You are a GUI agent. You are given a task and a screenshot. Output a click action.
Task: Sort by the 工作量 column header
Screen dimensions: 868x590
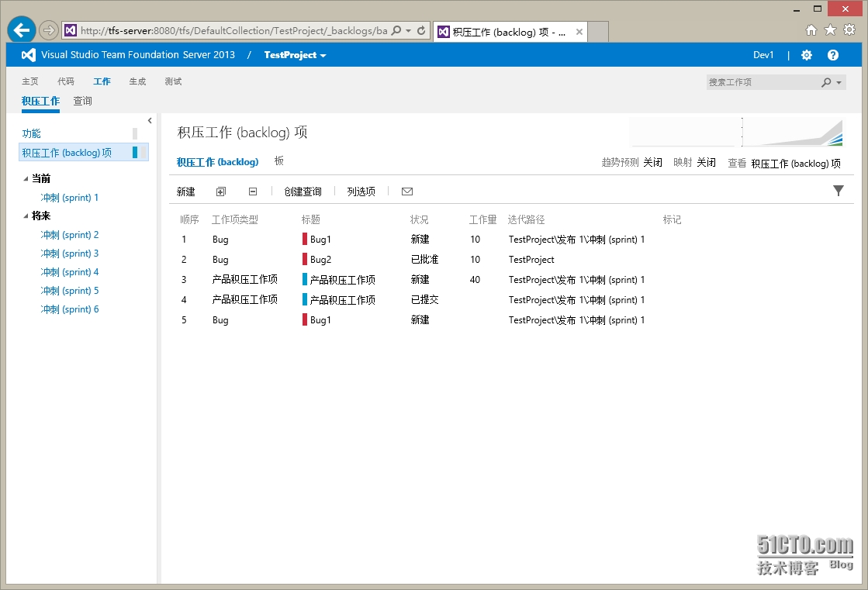[x=482, y=219]
